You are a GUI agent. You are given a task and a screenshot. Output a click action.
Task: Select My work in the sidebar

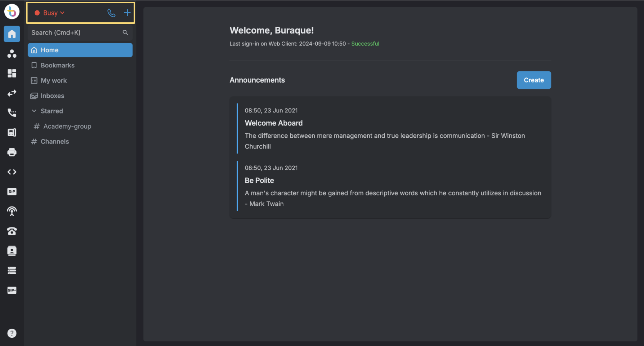[x=54, y=80]
